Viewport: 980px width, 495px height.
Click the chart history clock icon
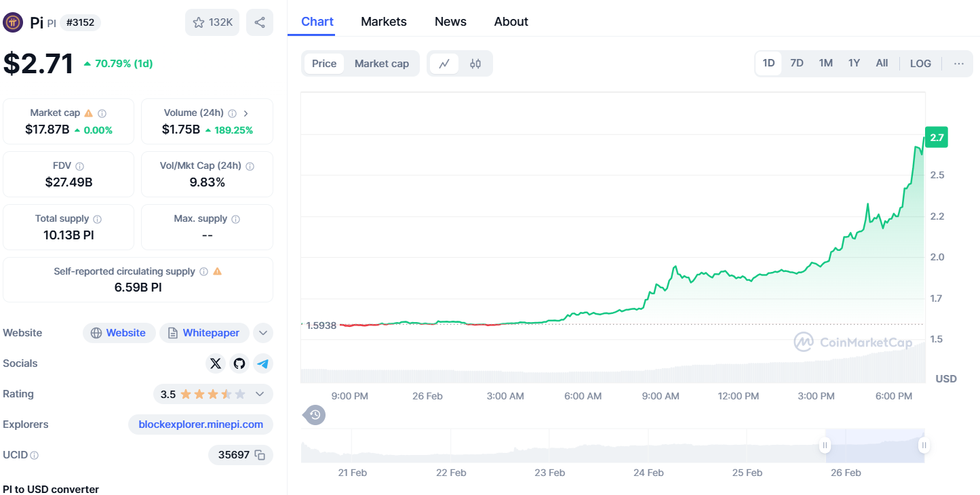(315, 414)
